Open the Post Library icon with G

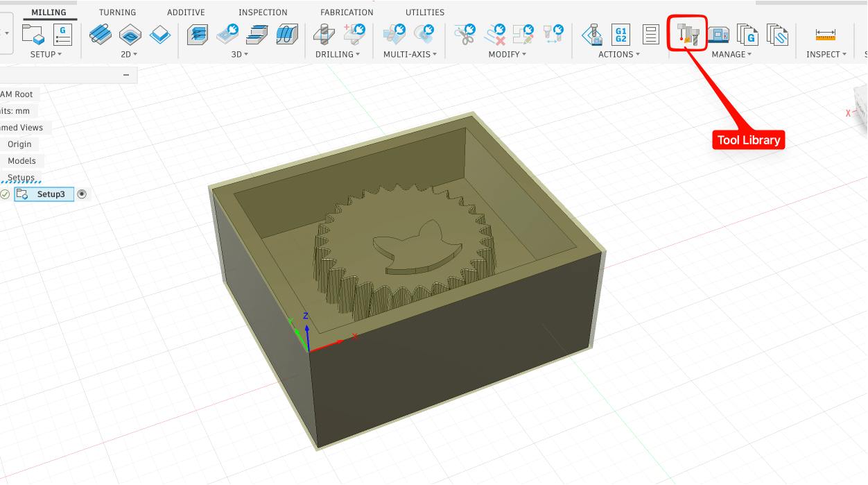coord(747,34)
